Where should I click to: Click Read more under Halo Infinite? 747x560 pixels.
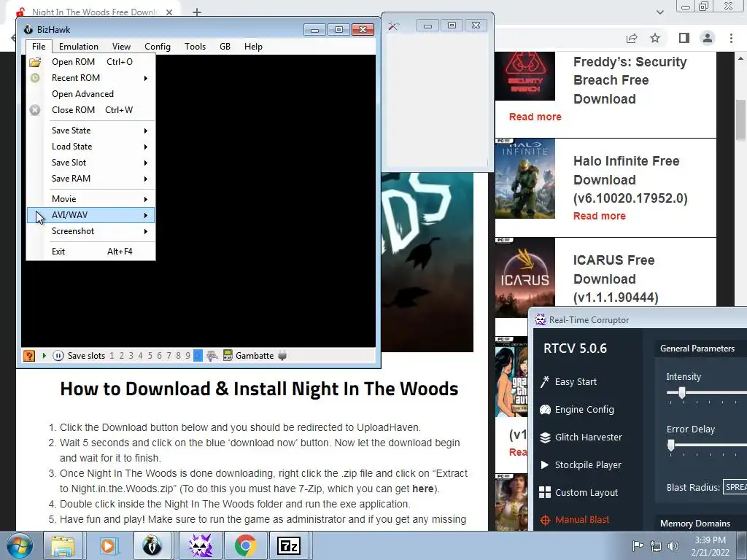click(600, 216)
